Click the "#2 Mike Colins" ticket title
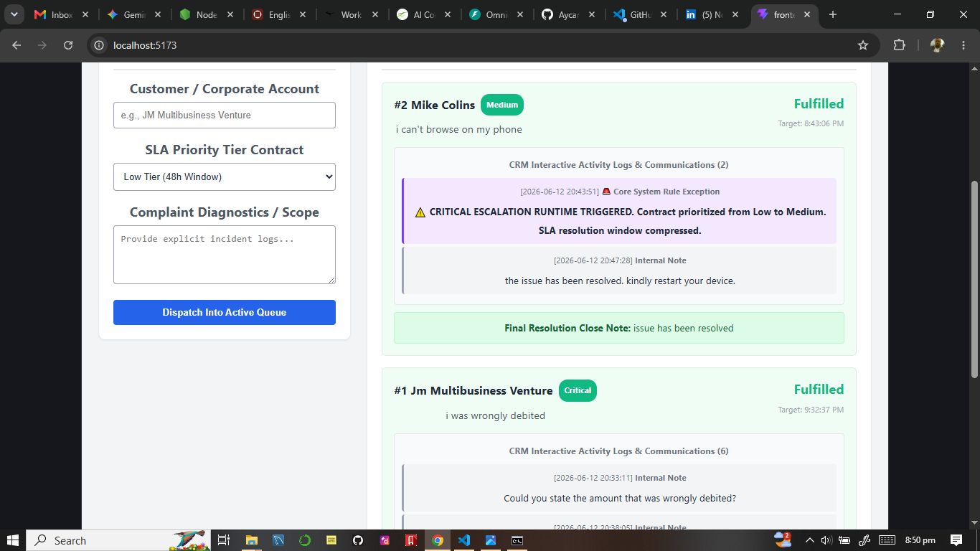 click(x=435, y=105)
